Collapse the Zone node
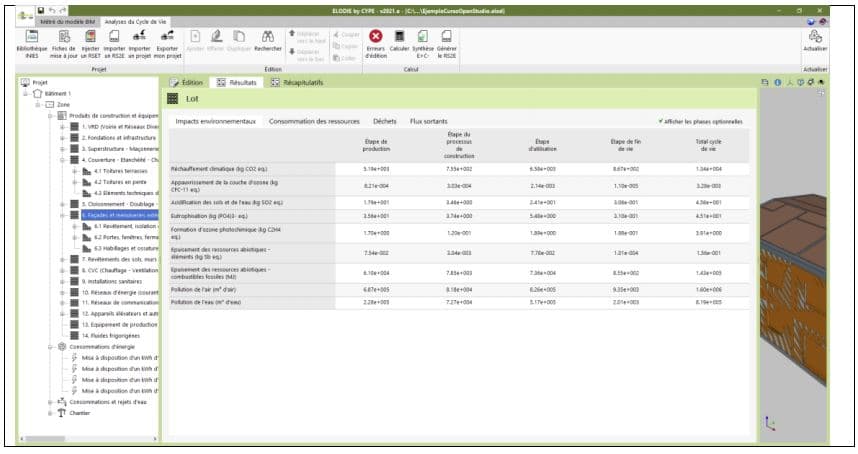Viewport: 858px width, 454px height. click(38, 104)
